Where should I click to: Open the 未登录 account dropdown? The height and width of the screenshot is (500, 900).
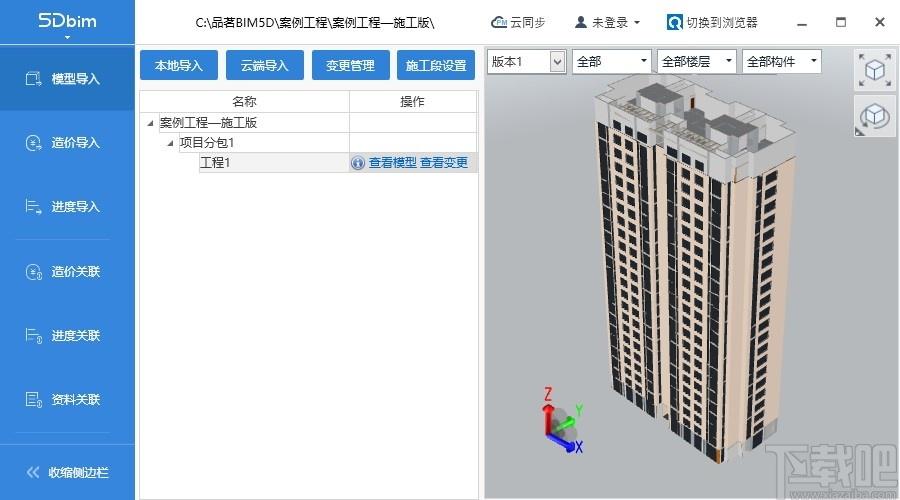pyautogui.click(x=607, y=22)
